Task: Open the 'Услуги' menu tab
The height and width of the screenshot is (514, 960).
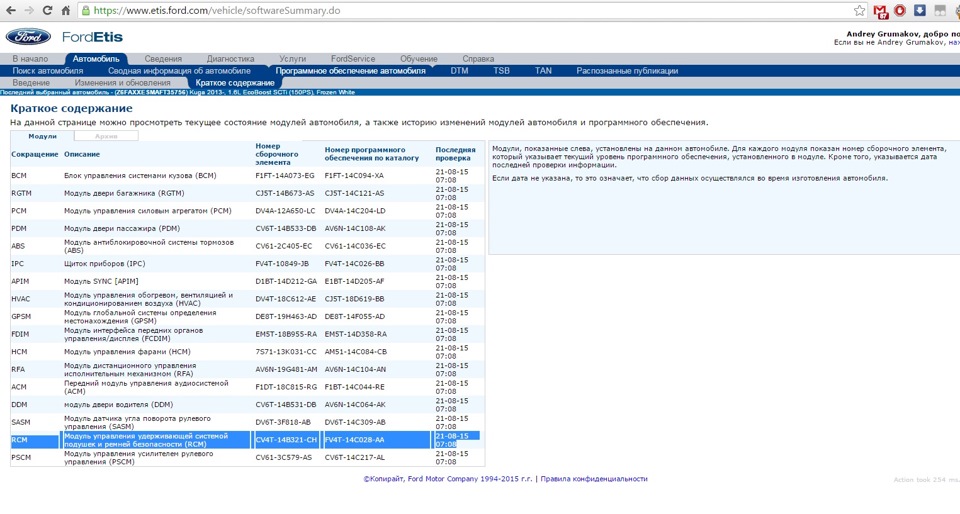Action: 293,59
